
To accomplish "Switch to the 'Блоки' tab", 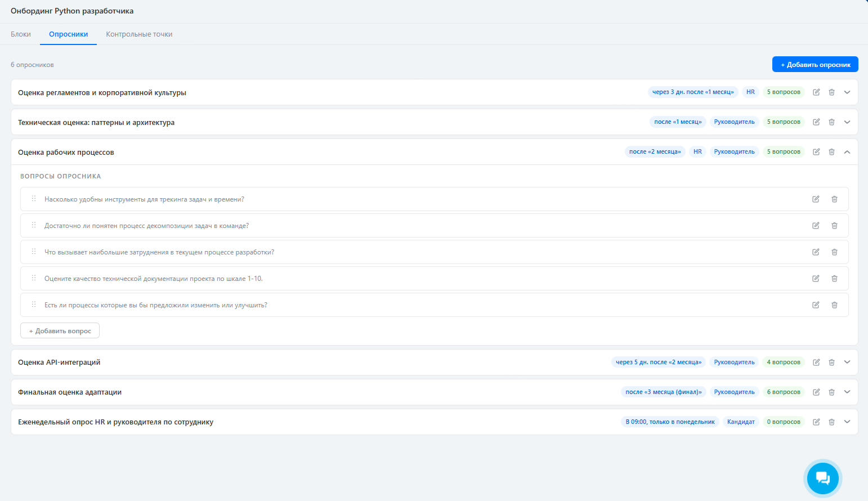I will 21,34.
